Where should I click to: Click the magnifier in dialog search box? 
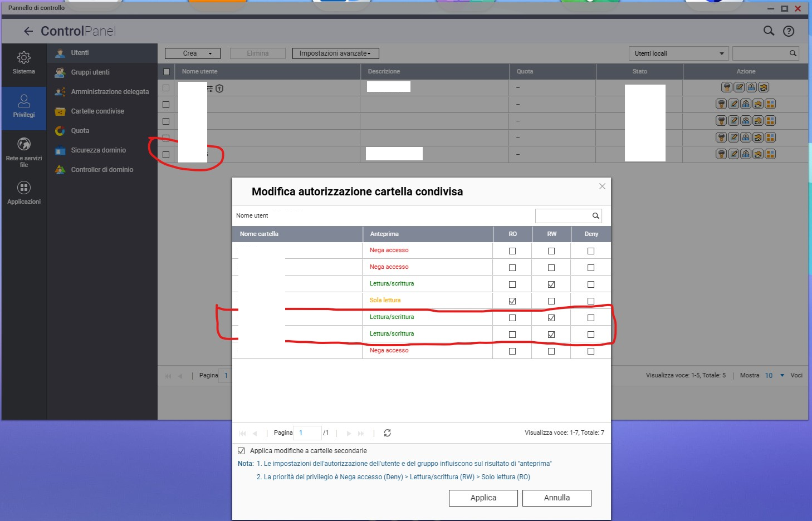(595, 216)
